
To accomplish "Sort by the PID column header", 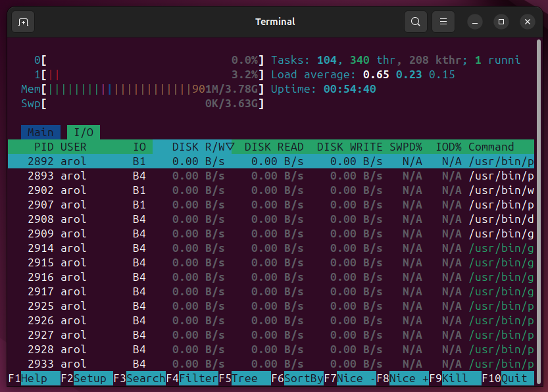I will [x=43, y=147].
